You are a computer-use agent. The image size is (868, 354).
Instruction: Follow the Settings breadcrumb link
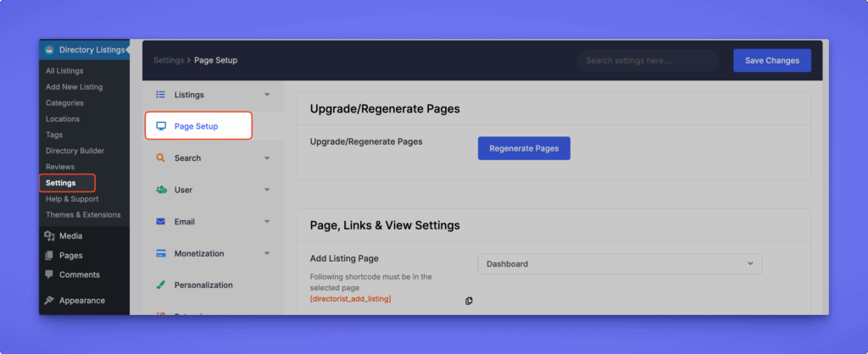[168, 61]
